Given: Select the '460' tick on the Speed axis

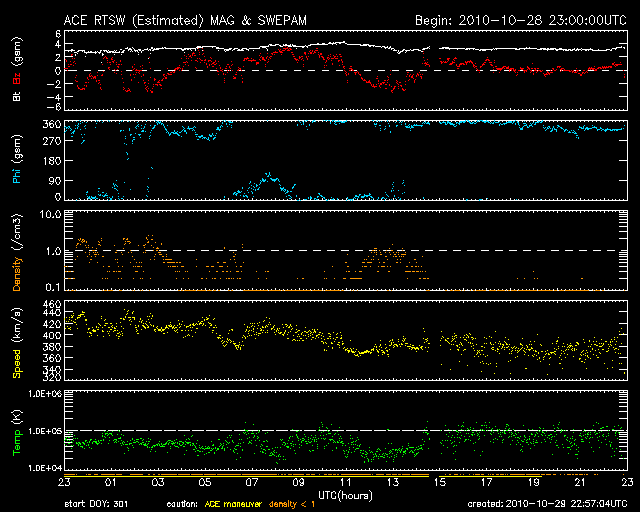Looking at the screenshot, I should (x=52, y=304).
